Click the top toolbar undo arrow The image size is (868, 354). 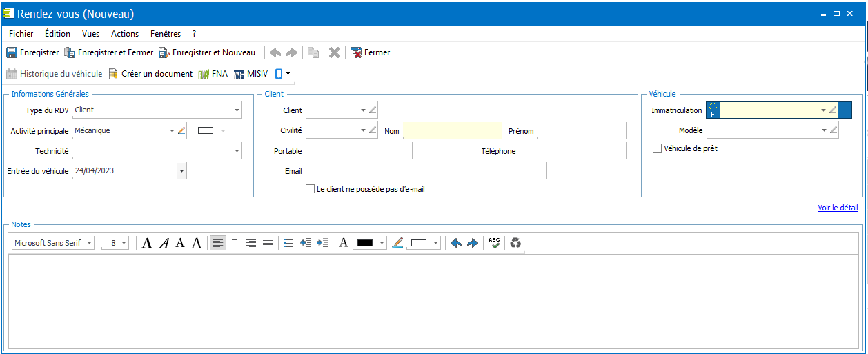pos(275,52)
